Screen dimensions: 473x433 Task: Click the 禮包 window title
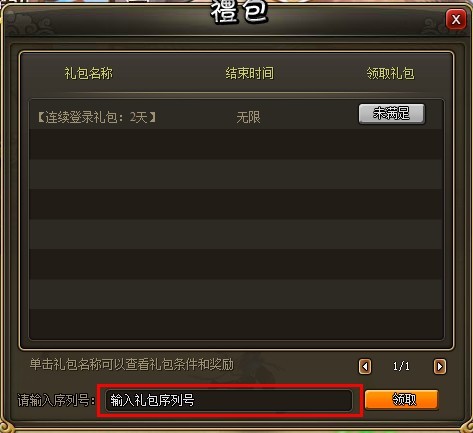tap(239, 11)
